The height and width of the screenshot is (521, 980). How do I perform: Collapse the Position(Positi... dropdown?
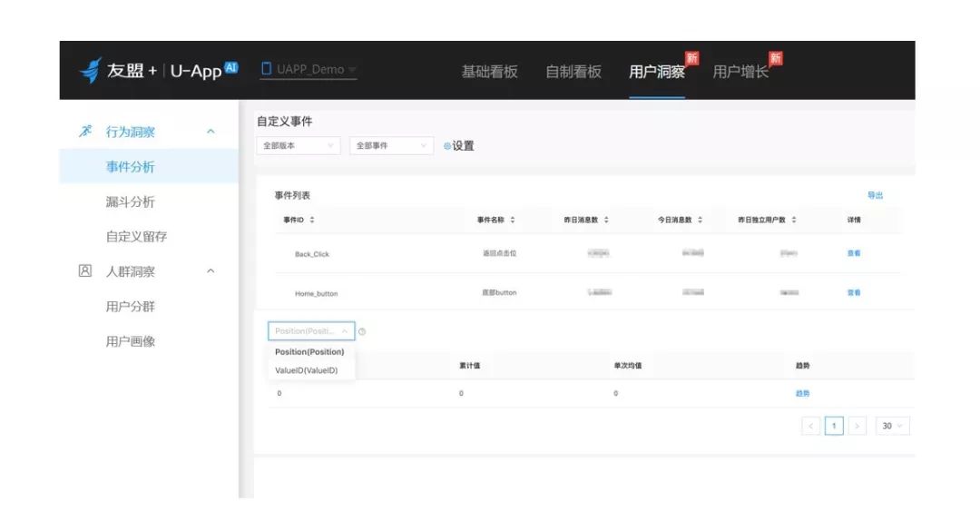(311, 331)
